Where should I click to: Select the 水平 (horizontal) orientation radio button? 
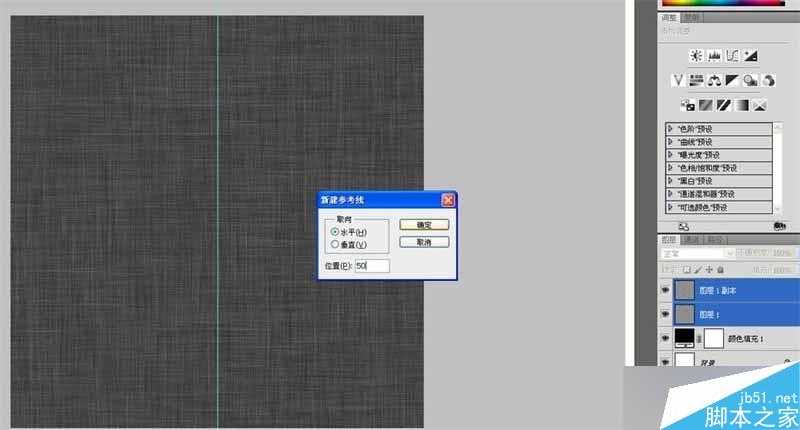pyautogui.click(x=335, y=231)
